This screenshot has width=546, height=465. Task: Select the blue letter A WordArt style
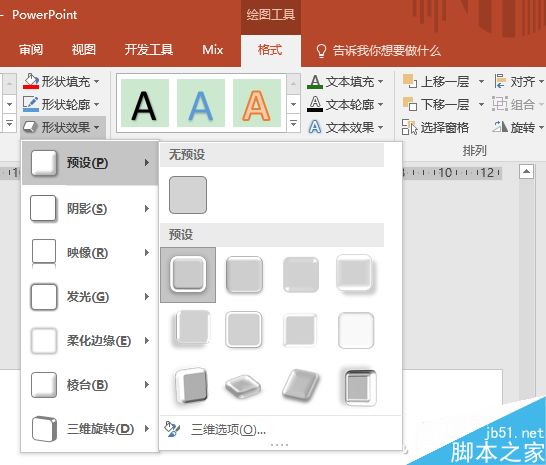[201, 103]
